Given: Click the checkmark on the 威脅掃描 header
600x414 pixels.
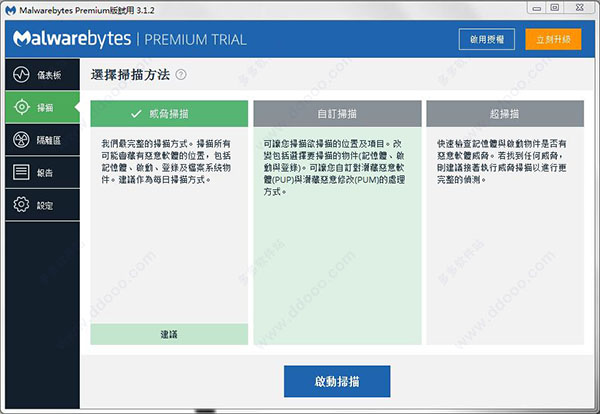Looking at the screenshot, I should click(136, 114).
